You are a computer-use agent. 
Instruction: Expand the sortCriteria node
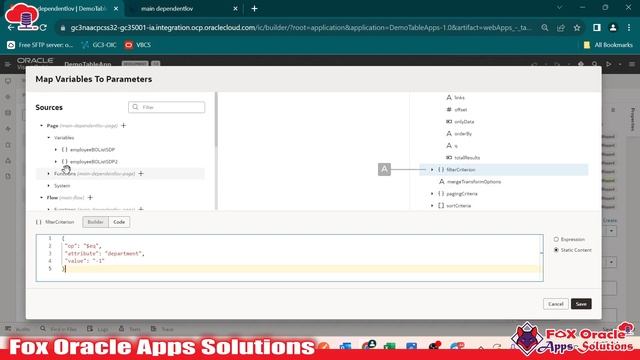coord(432,206)
